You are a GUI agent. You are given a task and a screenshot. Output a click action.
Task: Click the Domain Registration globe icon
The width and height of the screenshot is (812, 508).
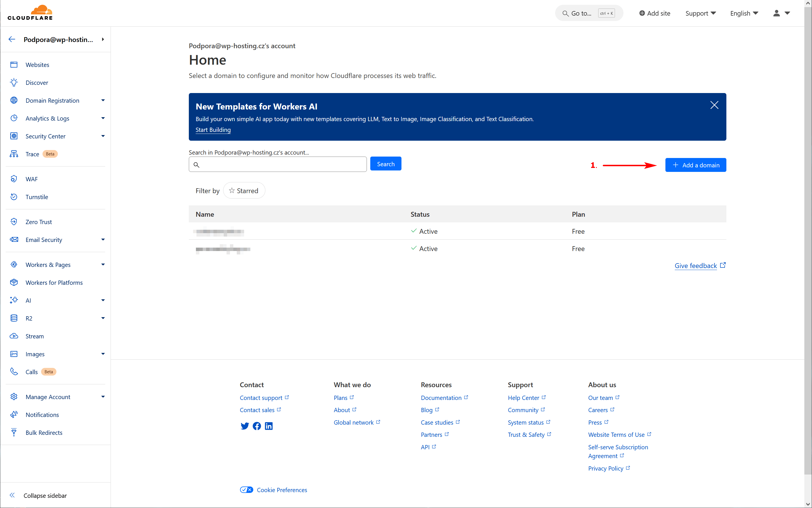(x=14, y=100)
